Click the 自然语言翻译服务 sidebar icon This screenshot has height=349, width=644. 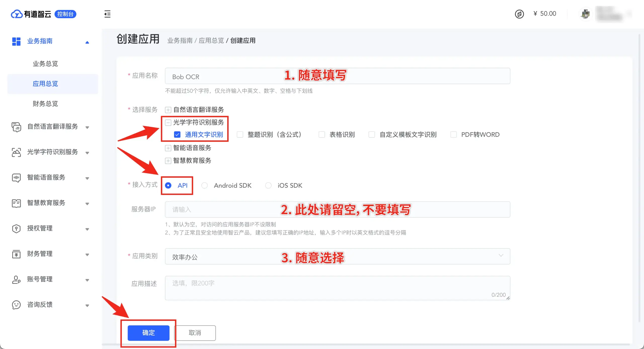(16, 127)
